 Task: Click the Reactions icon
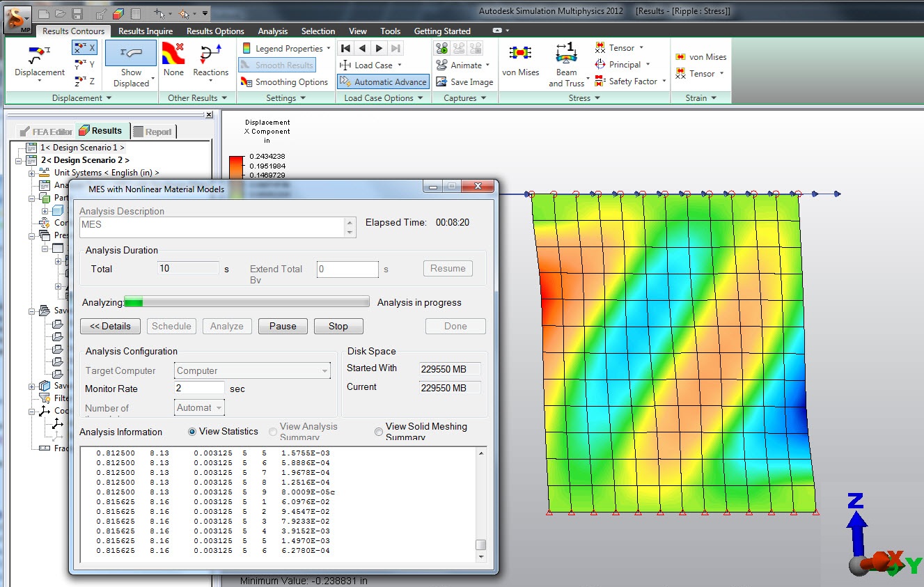click(210, 63)
